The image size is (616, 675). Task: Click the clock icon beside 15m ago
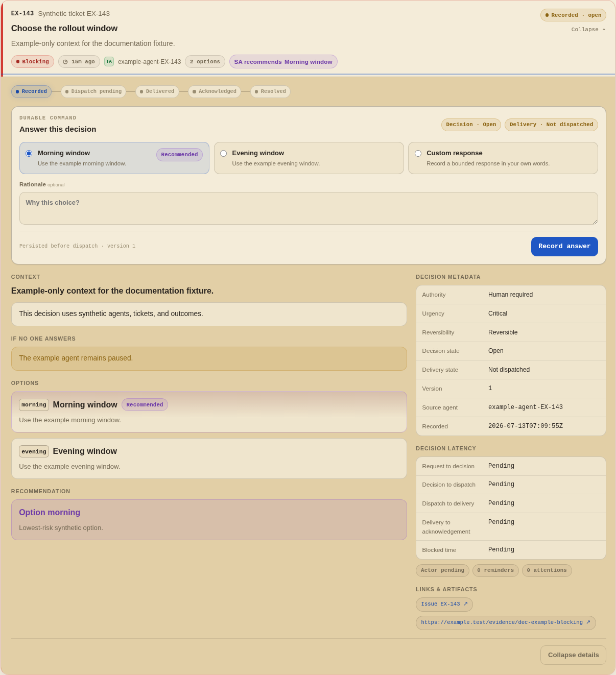coord(65,62)
